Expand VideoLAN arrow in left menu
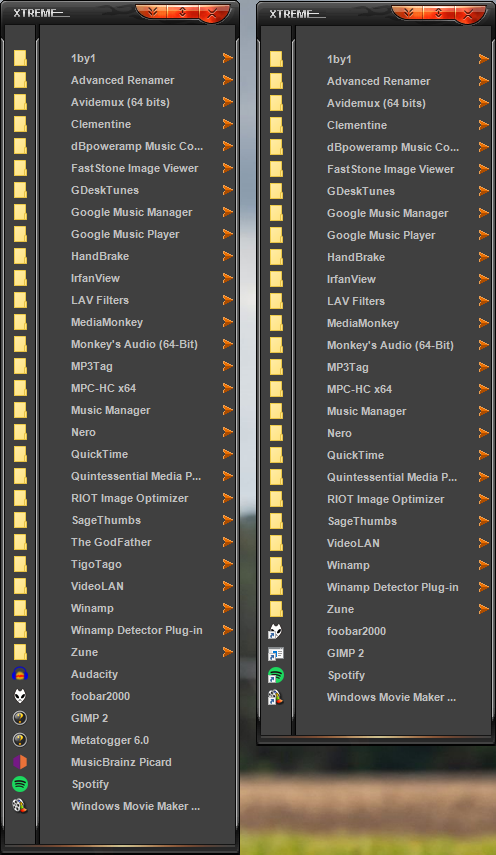The image size is (496, 855). [x=228, y=586]
